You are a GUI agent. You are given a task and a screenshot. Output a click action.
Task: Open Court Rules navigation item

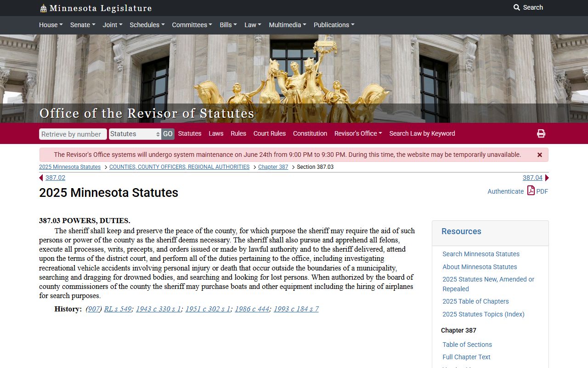(270, 133)
